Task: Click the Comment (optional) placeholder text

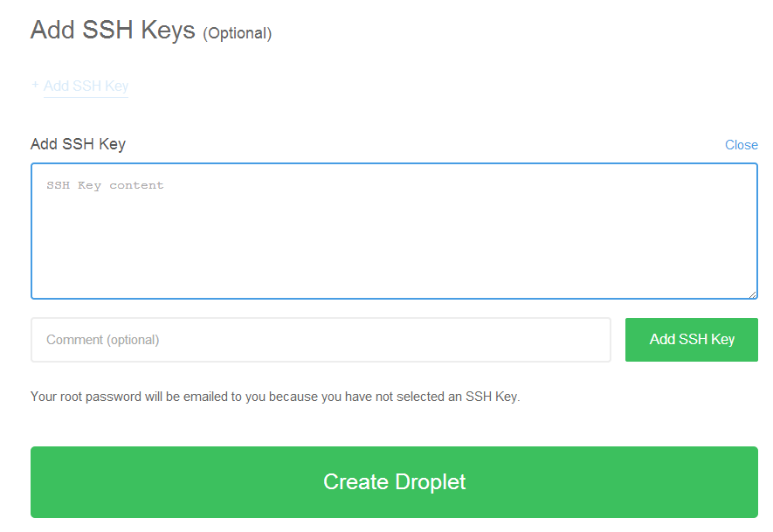Action: tap(102, 340)
